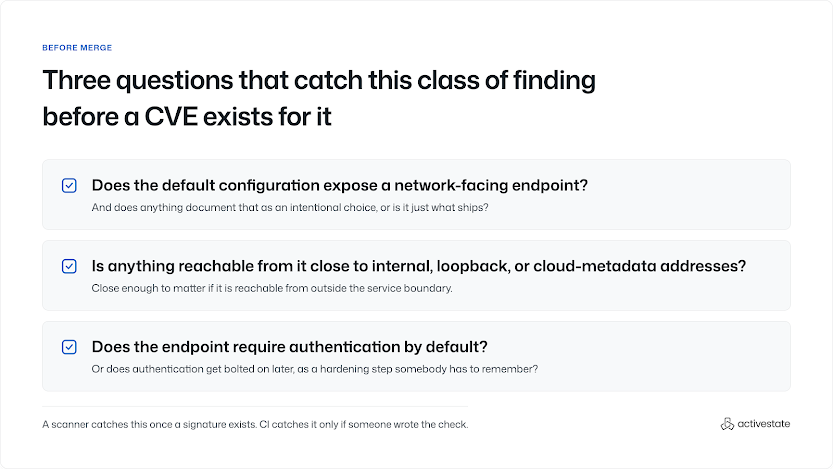Click "Or does authentication get bolted on" subtext
The height and width of the screenshot is (469, 833).
pos(315,369)
